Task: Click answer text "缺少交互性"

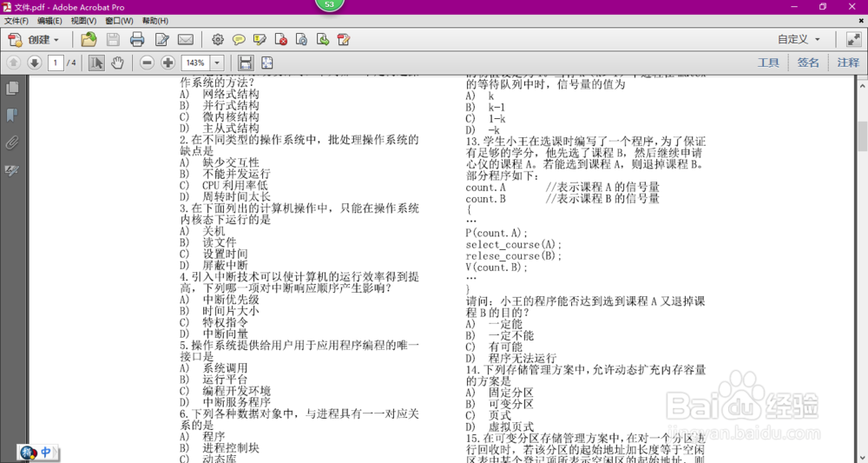Action: coord(231,162)
